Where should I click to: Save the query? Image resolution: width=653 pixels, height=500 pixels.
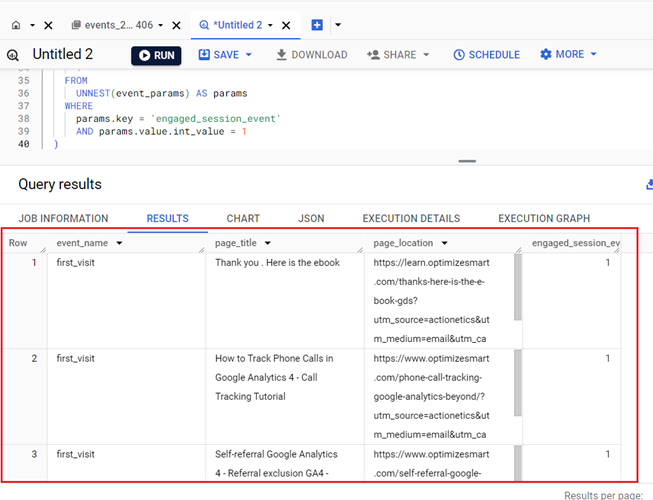tap(219, 55)
